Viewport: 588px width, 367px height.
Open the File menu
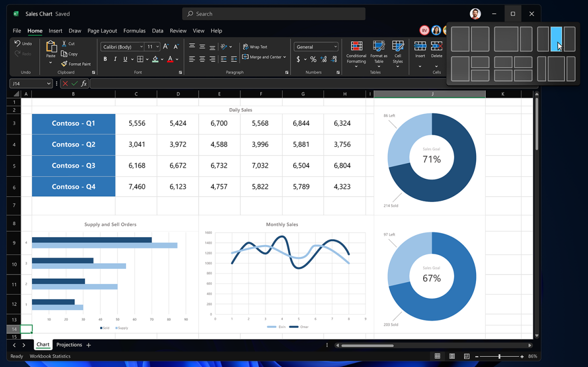[17, 30]
